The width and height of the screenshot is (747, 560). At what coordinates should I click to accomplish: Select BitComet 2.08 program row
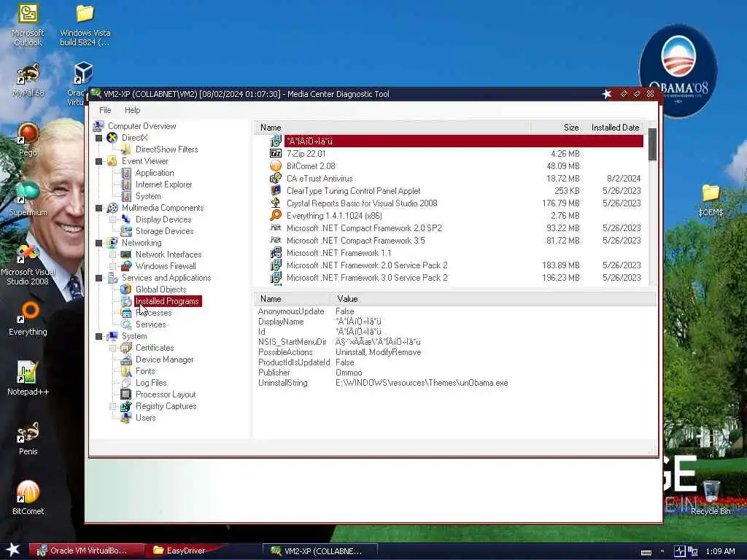coord(455,166)
